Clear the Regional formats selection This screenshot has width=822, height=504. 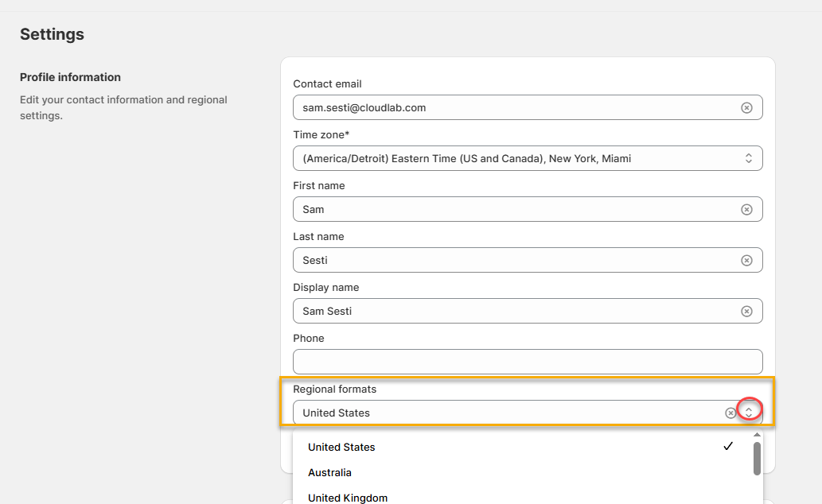(x=730, y=413)
